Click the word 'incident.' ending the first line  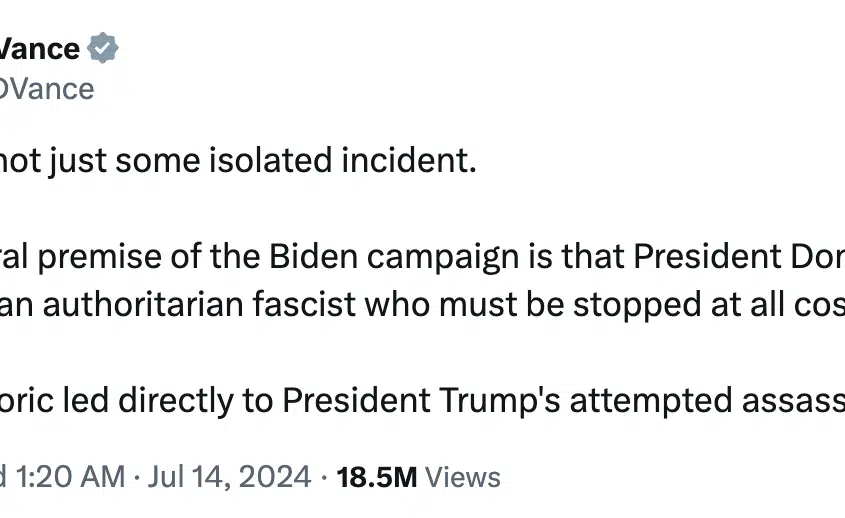click(409, 161)
